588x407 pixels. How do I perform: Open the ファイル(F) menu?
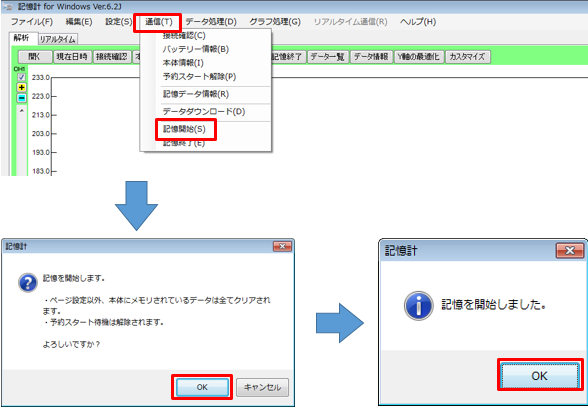pyautogui.click(x=32, y=22)
